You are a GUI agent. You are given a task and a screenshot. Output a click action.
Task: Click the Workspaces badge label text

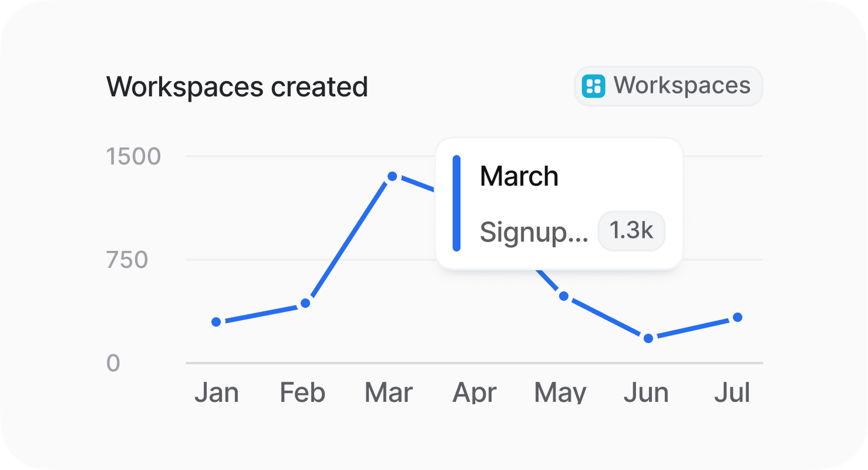[682, 85]
